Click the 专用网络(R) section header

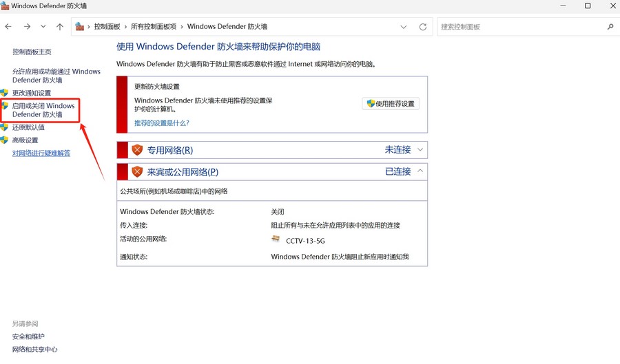[272, 150]
